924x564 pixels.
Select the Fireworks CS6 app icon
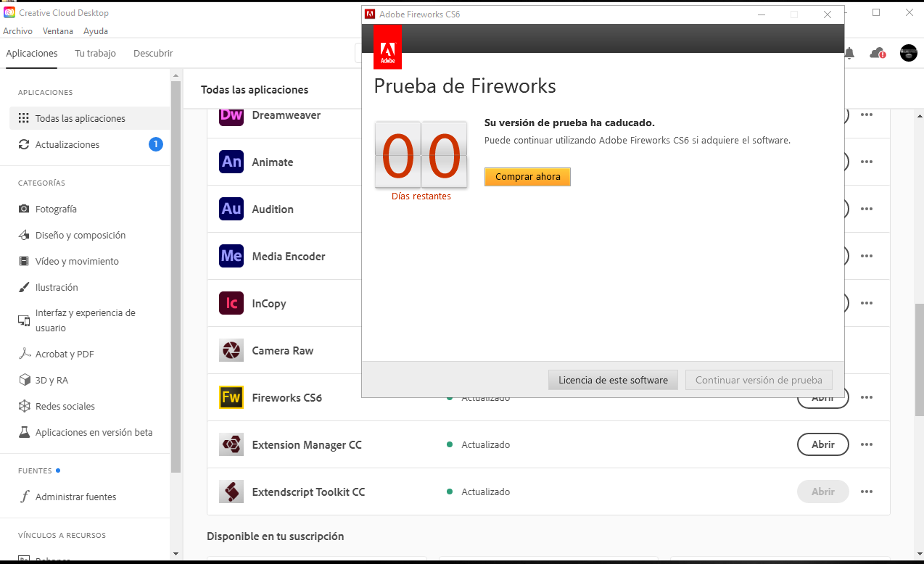point(231,397)
